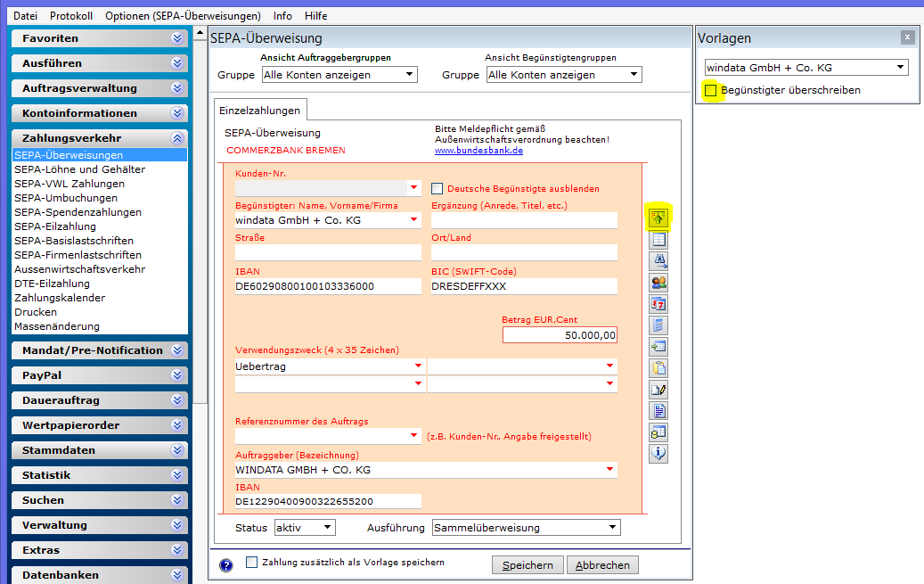Open the Vorlagen template dropdown
The height and width of the screenshot is (584, 924).
pos(805,68)
